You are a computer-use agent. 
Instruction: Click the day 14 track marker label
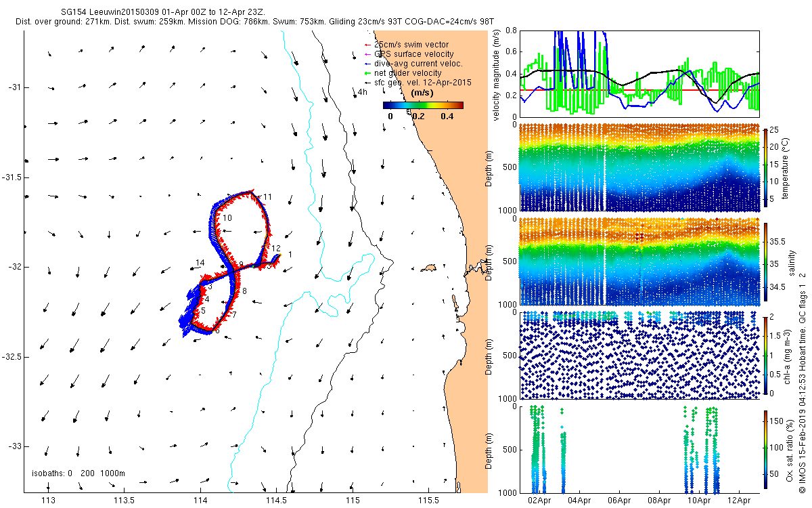tap(200, 263)
